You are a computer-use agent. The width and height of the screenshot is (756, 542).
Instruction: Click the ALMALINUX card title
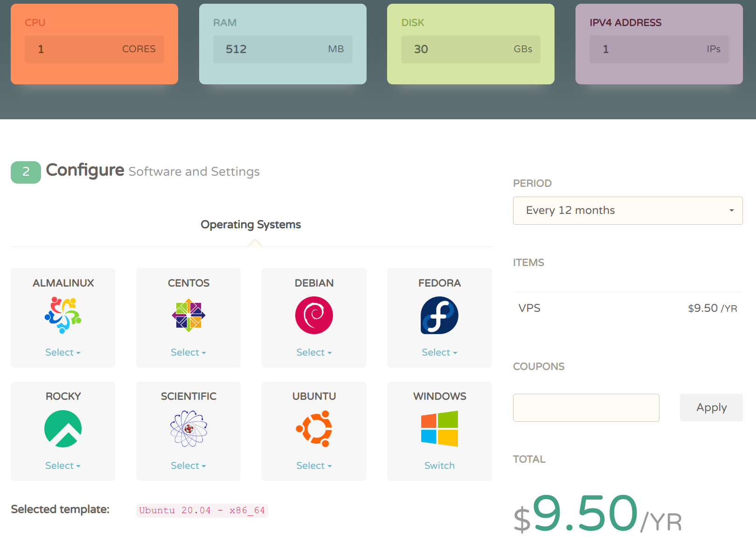63,283
